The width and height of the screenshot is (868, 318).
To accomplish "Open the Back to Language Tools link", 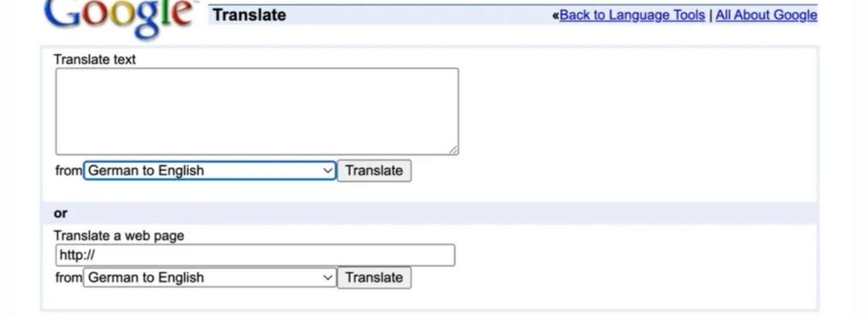I will (x=632, y=15).
